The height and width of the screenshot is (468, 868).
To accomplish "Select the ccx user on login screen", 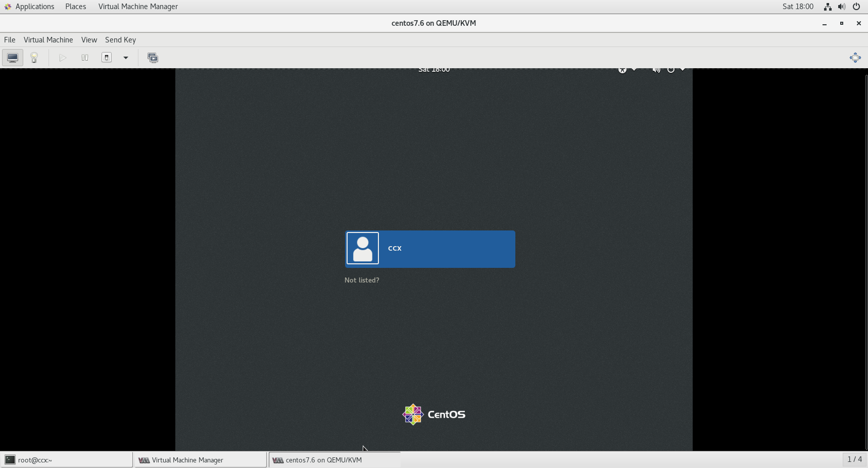I will point(430,249).
